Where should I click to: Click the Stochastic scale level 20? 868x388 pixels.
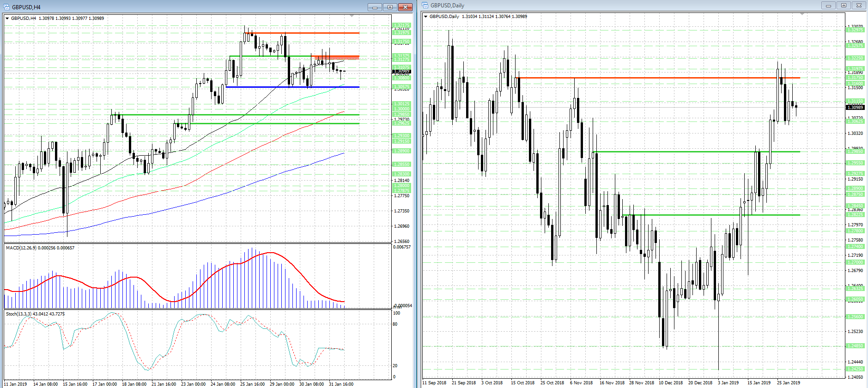tap(395, 366)
